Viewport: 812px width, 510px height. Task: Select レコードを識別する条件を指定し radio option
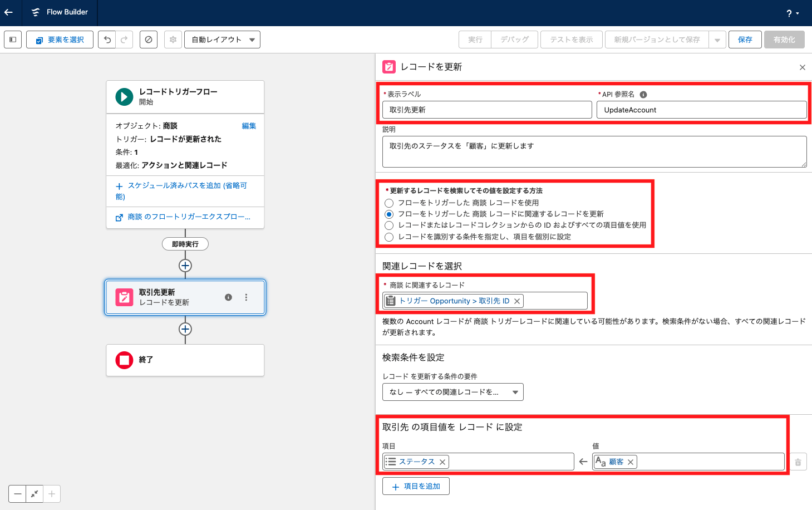click(x=389, y=237)
